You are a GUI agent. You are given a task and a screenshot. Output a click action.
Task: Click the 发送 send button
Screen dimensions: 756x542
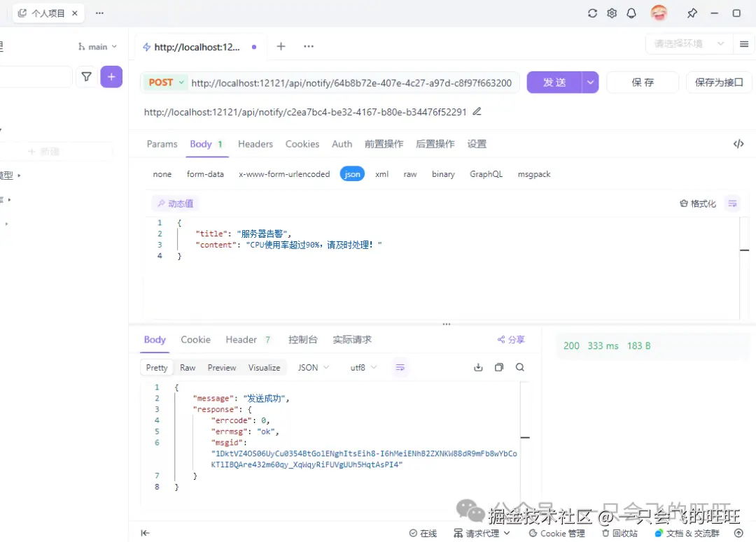pos(554,83)
